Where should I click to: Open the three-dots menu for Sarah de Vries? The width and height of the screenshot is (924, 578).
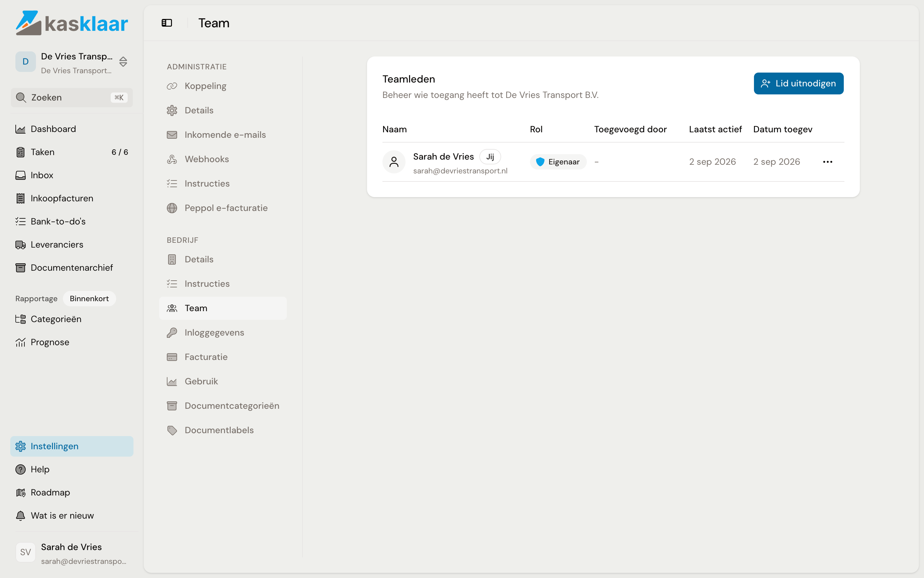(x=827, y=162)
